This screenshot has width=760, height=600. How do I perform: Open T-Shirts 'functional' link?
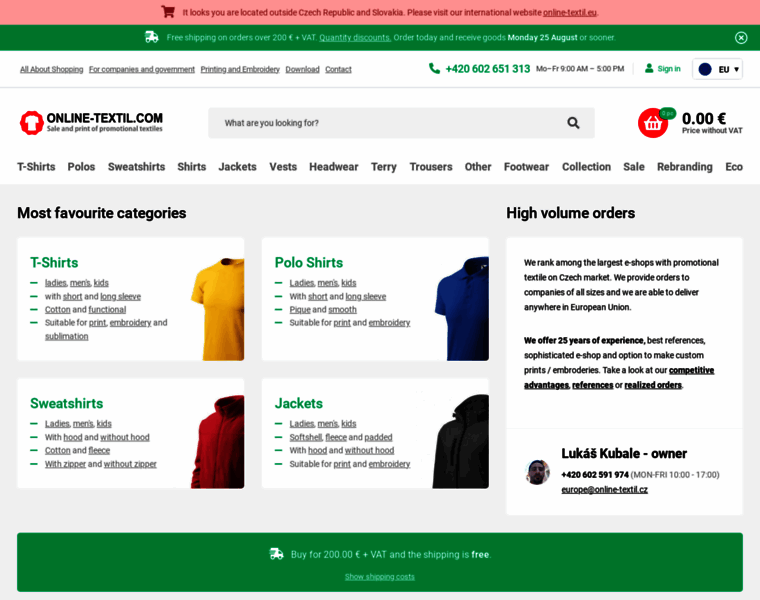tap(107, 310)
